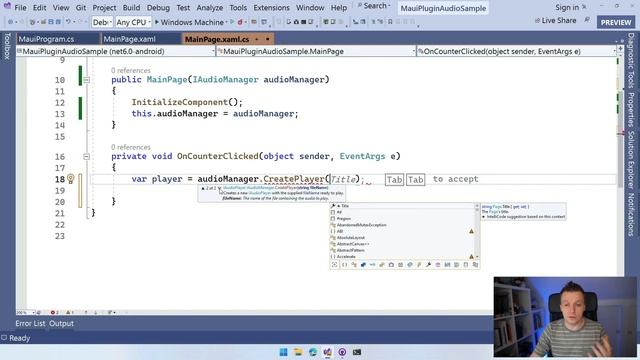Open the Edit menu
The height and width of the screenshot is (360, 640).
coord(39,7)
